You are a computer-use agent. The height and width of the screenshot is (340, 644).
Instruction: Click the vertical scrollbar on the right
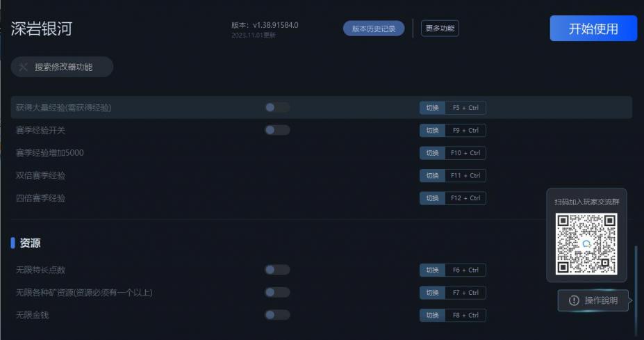(x=636, y=285)
